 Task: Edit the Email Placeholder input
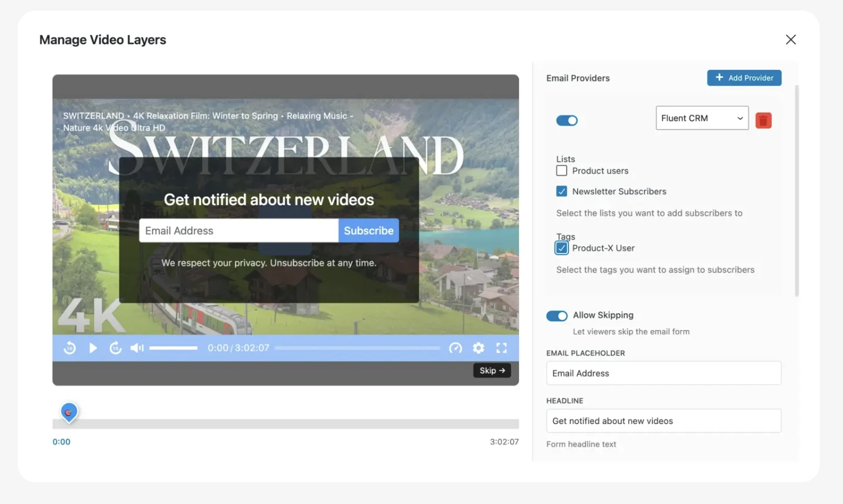click(664, 373)
